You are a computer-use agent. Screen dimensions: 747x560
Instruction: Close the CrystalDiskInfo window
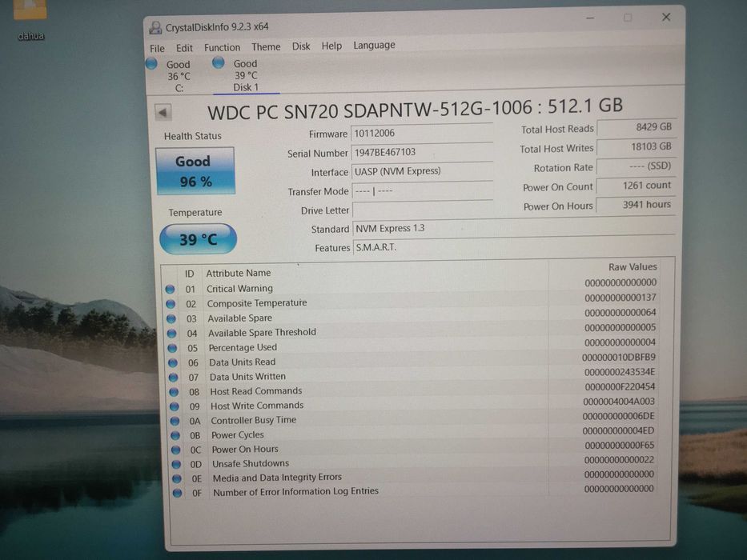tap(666, 17)
